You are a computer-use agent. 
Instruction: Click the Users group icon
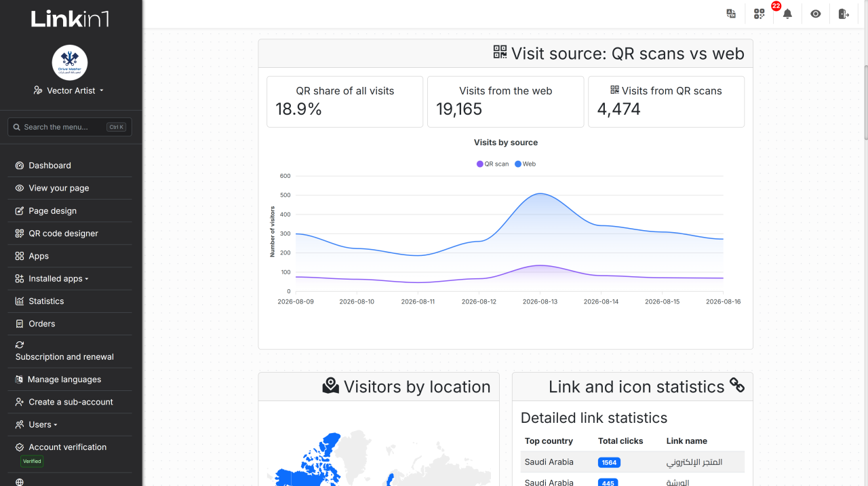tap(20, 425)
